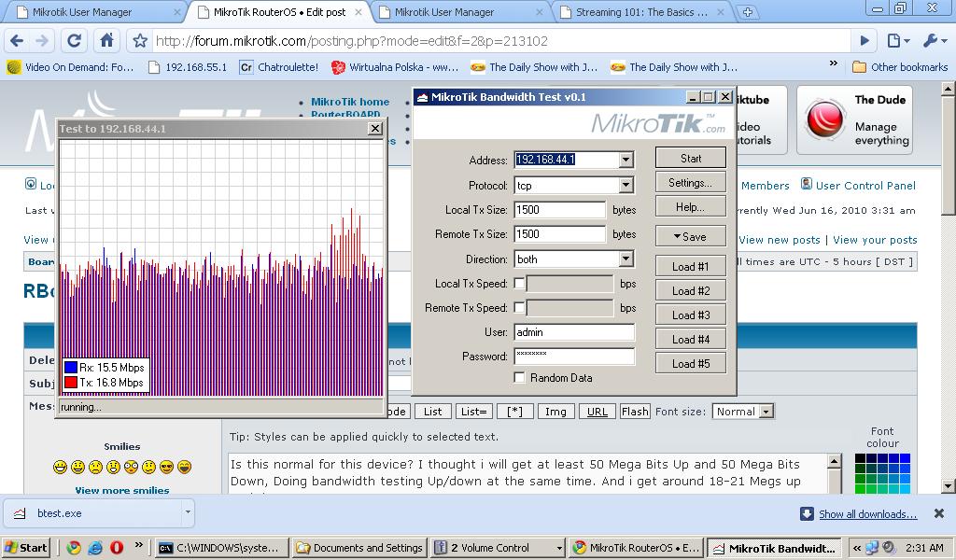Image resolution: width=956 pixels, height=560 pixels.
Task: Enable the Remote Tx Speed checkbox
Action: 519,308
